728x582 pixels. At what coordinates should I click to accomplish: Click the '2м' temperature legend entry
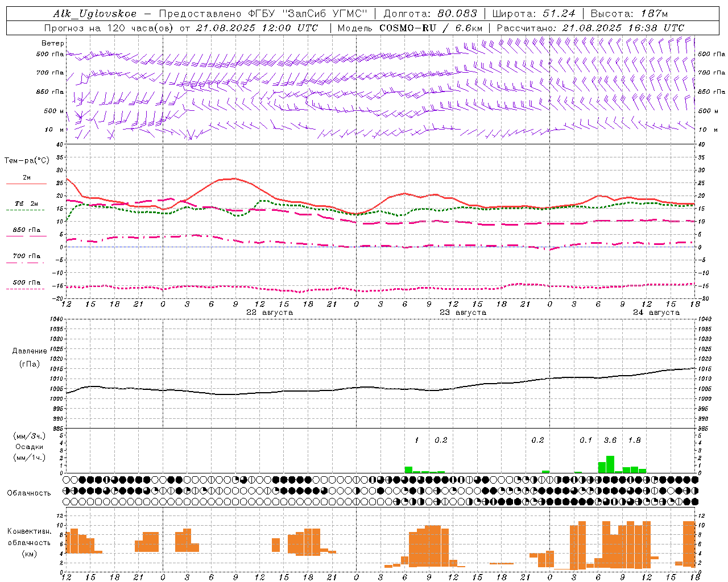pos(27,178)
